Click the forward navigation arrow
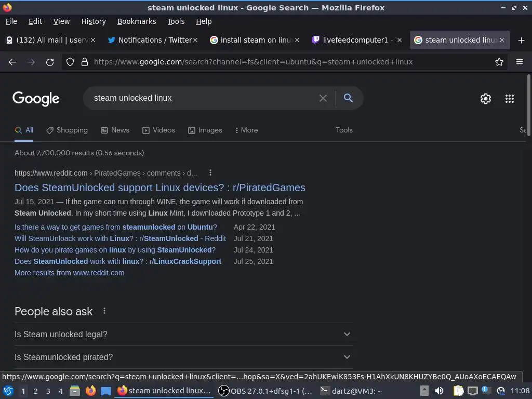Viewport: 532px width, 399px height. coord(31,62)
